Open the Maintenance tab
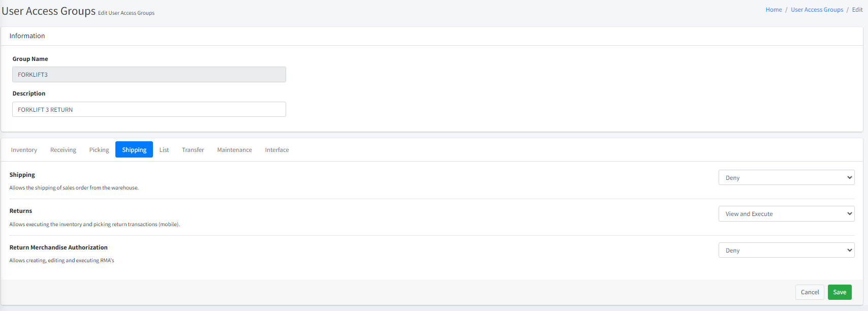868x311 pixels. [x=234, y=150]
